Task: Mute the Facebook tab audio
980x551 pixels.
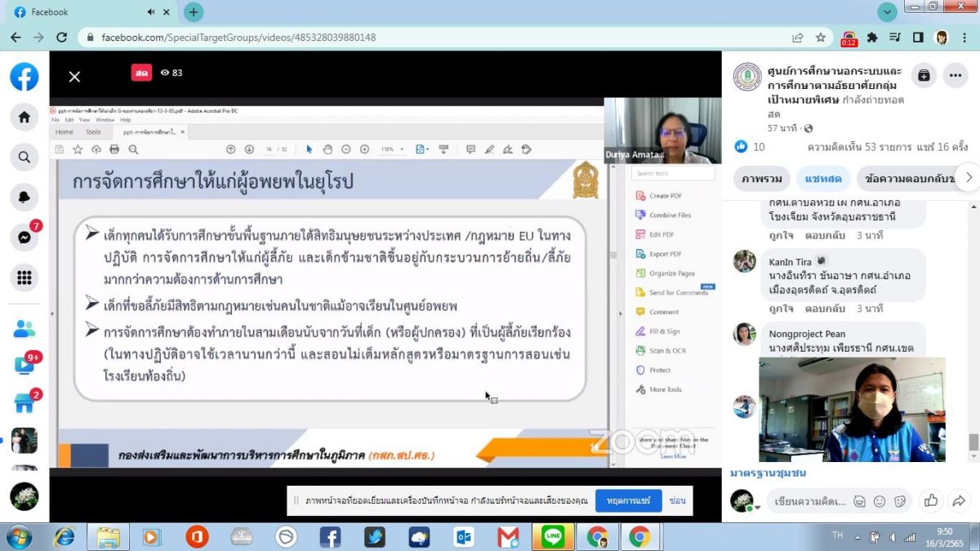Action: click(152, 12)
